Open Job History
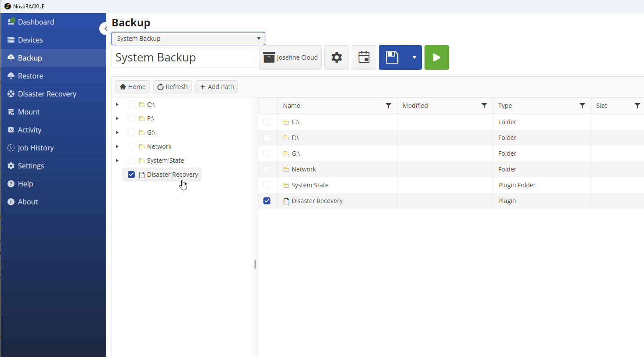The width and height of the screenshot is (644, 357). (53, 148)
